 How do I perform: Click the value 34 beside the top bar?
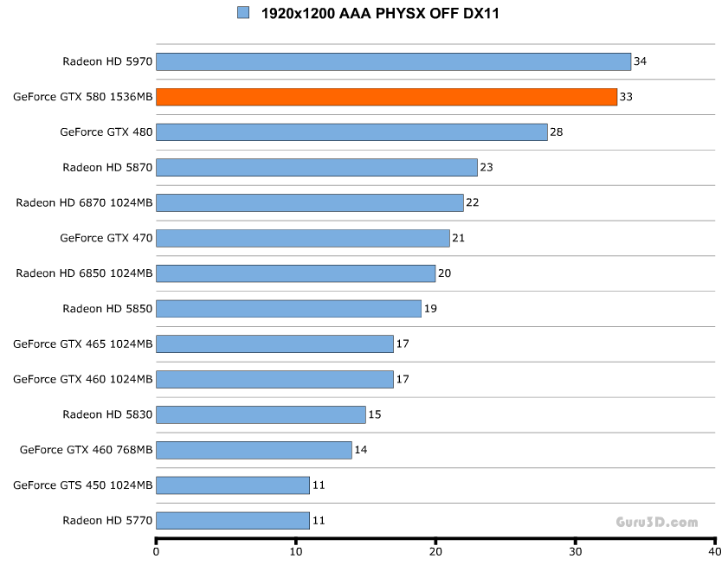pyautogui.click(x=640, y=61)
